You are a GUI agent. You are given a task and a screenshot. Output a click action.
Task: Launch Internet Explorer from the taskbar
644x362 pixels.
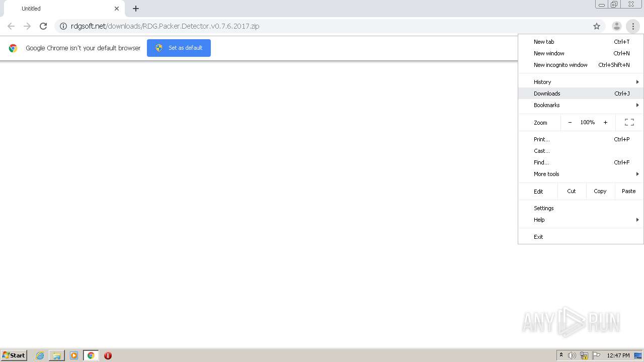click(x=40, y=355)
